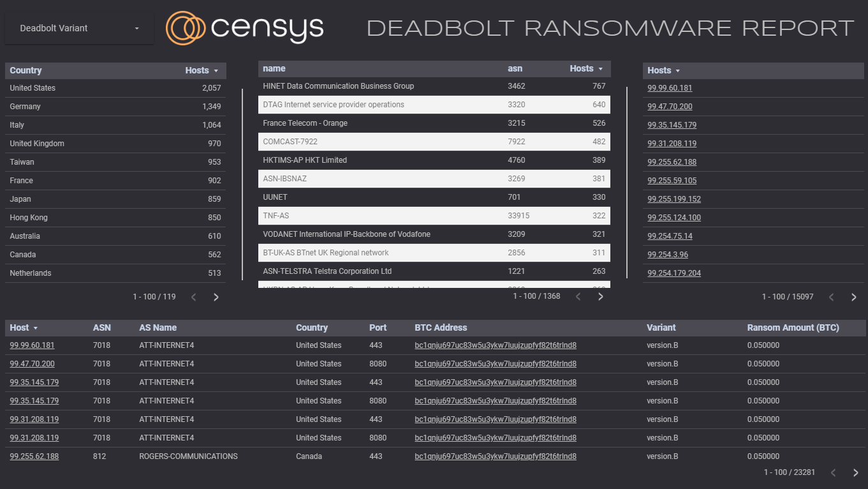The height and width of the screenshot is (489, 868).
Task: Go to previous page of bottom details table
Action: 833,472
